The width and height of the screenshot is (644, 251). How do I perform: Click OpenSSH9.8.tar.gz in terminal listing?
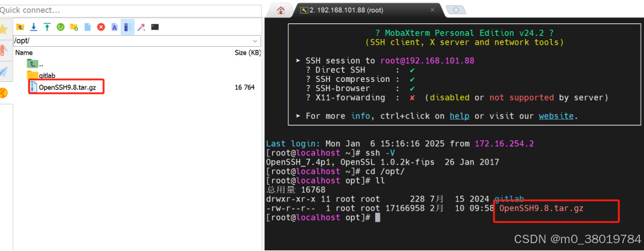(x=541, y=208)
